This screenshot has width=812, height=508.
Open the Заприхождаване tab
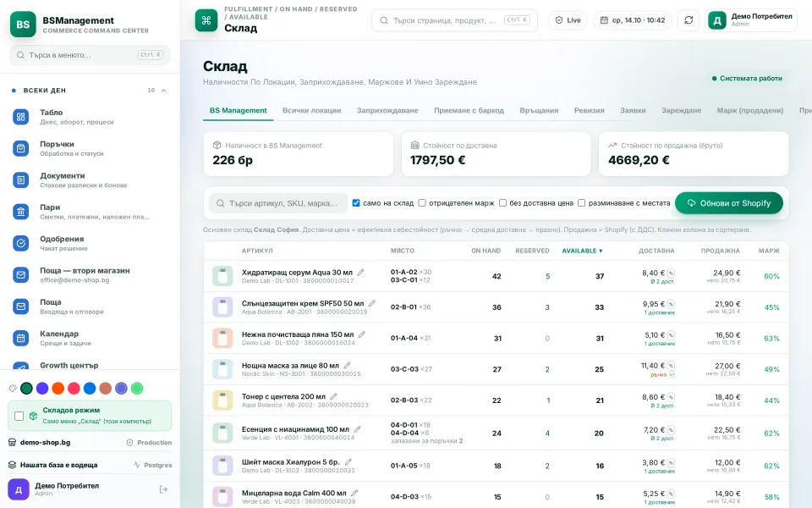(387, 110)
